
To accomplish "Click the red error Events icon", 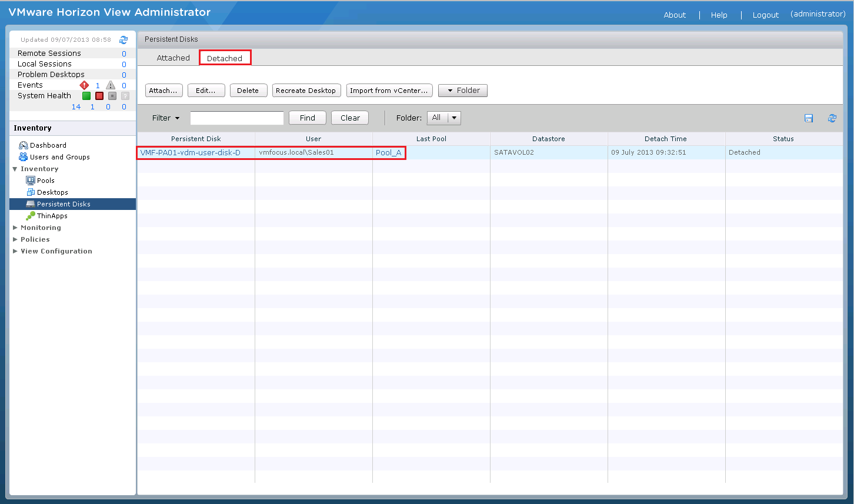I will point(84,85).
